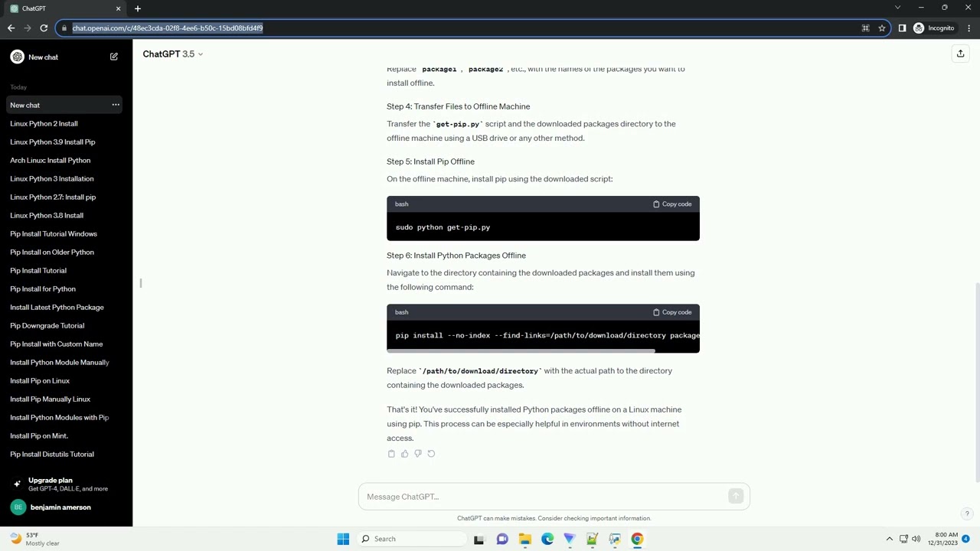This screenshot has height=551, width=980.
Task: Open a new browser tab
Action: [138, 8]
